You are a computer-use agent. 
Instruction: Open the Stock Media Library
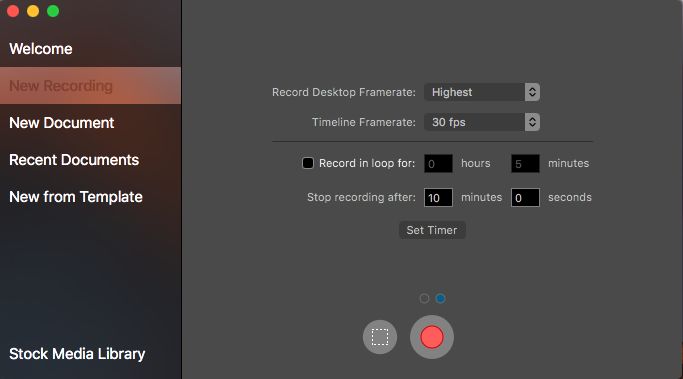77,354
